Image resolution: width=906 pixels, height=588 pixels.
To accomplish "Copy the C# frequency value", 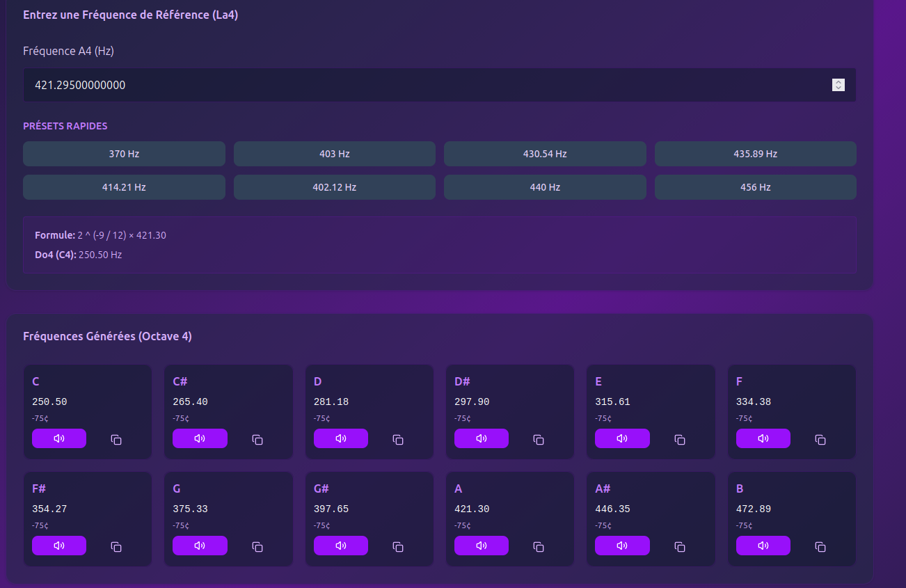I will pos(257,440).
